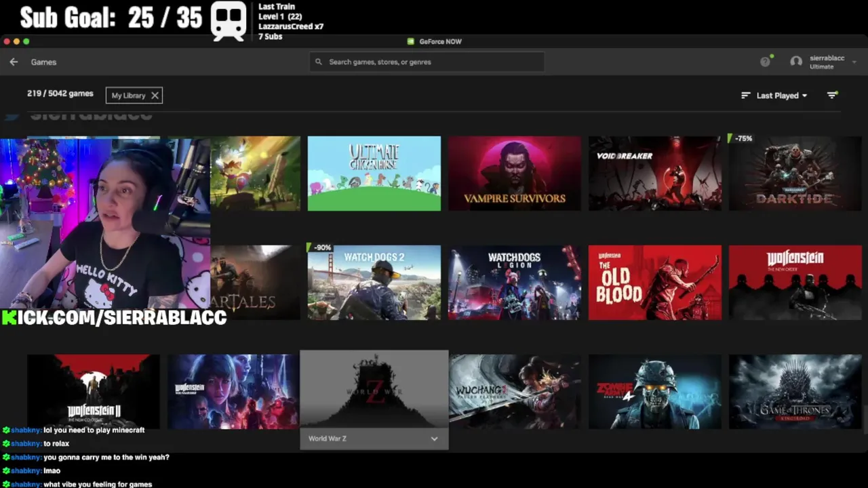Viewport: 868px width, 488px height.
Task: Select the Watch Dogs 2 game tile
Action: click(374, 283)
